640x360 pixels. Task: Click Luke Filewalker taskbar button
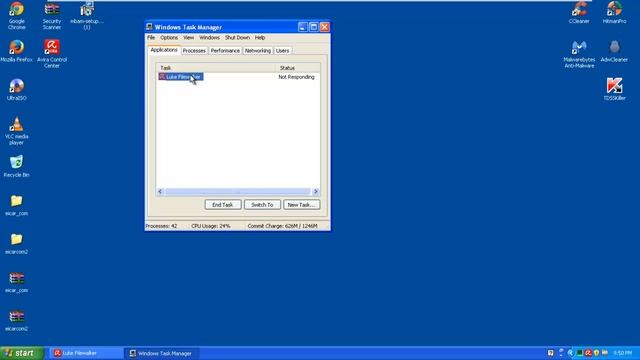[86, 353]
